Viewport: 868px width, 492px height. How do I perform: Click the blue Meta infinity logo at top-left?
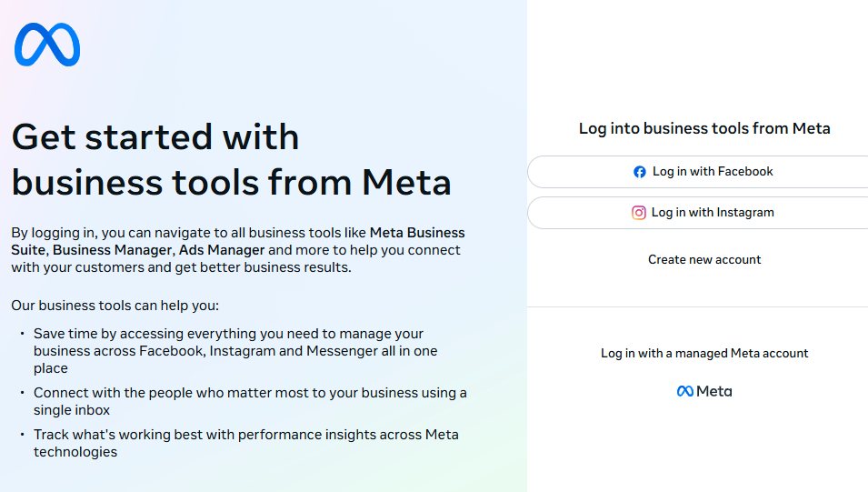[47, 45]
